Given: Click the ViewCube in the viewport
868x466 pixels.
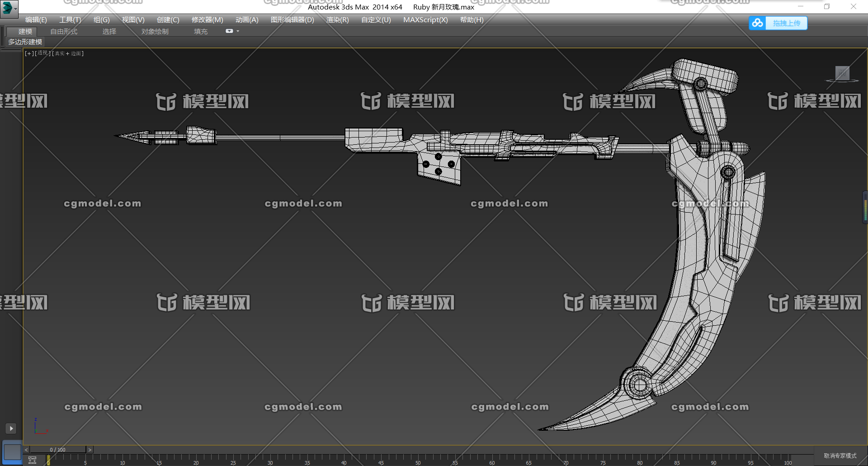Looking at the screenshot, I should pos(842,73).
